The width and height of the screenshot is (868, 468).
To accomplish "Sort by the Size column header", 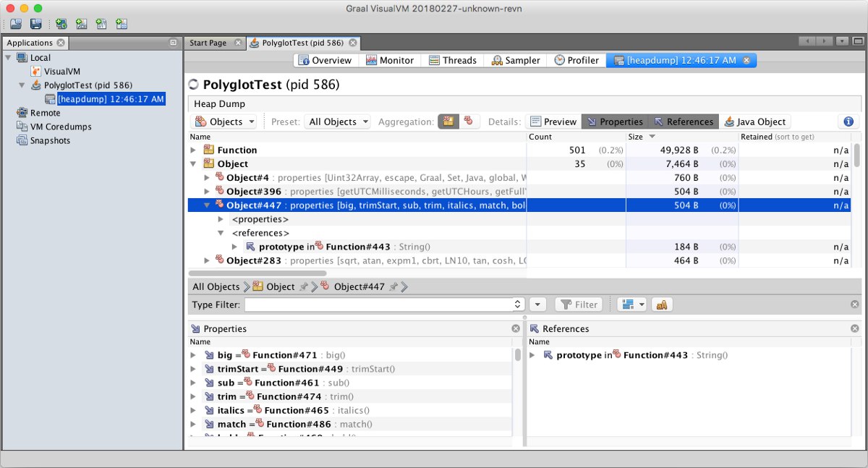I will pyautogui.click(x=681, y=136).
